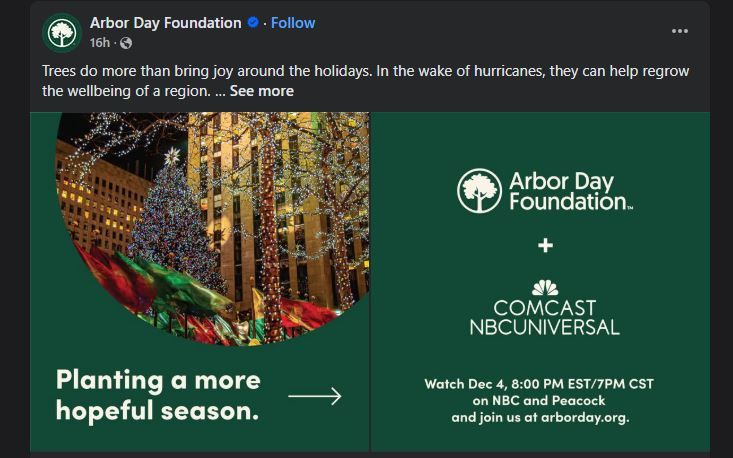Viewport: 733px width, 458px height.
Task: Click the public globe privacy icon
Action: pos(126,43)
